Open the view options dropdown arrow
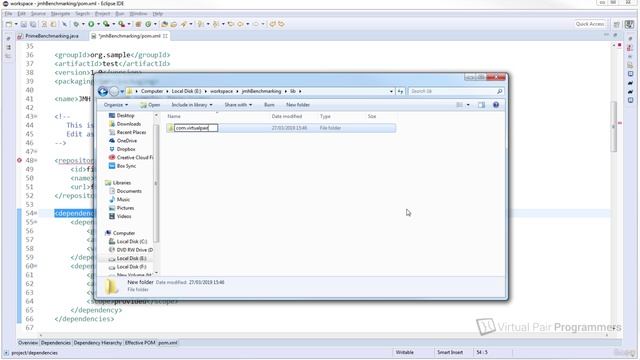640x360 pixels. coord(468,105)
